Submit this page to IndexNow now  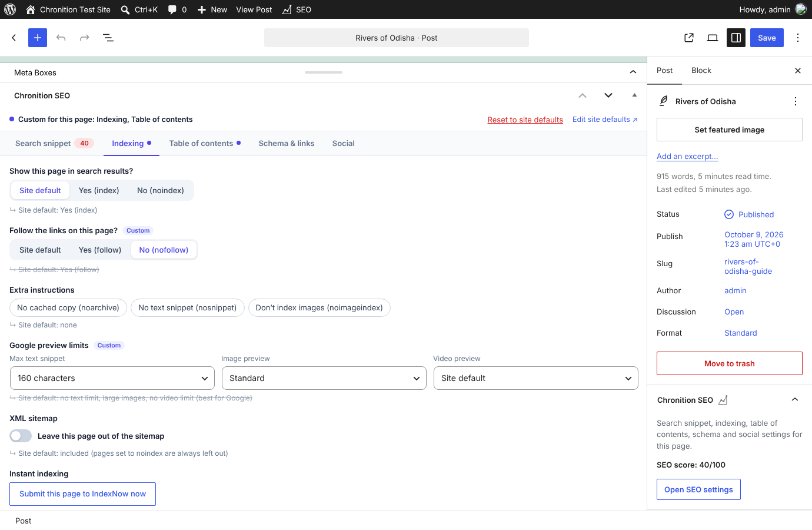pos(82,494)
